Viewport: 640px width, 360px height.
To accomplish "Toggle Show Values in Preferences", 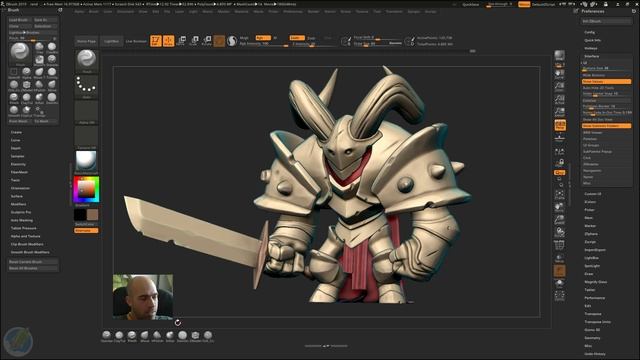I will point(607,82).
